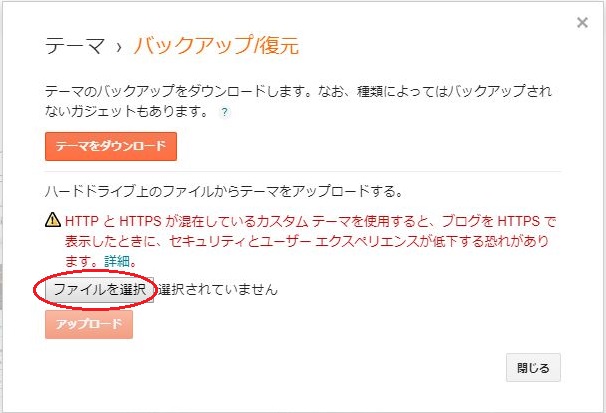Screen dimensions: 606x413
Task: Click the horizontal divider under download button
Action: coord(303,171)
